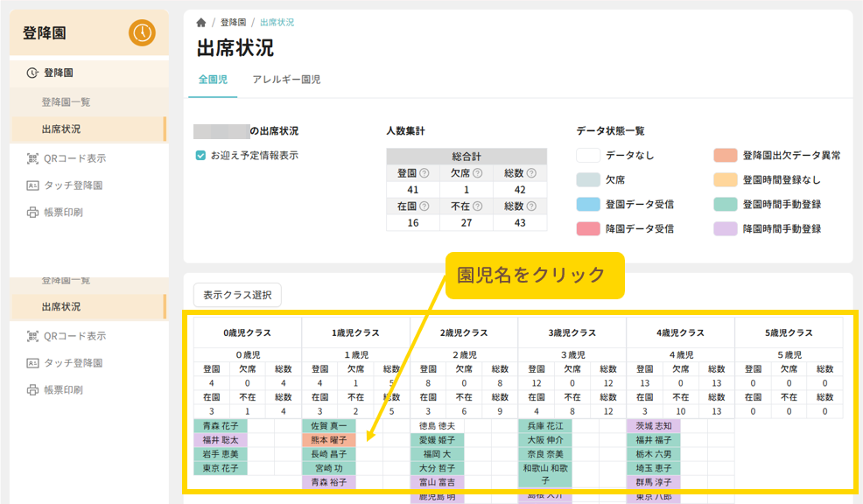Switch to the アレルギー園児 tab
The image size is (863, 504).
pyautogui.click(x=286, y=80)
